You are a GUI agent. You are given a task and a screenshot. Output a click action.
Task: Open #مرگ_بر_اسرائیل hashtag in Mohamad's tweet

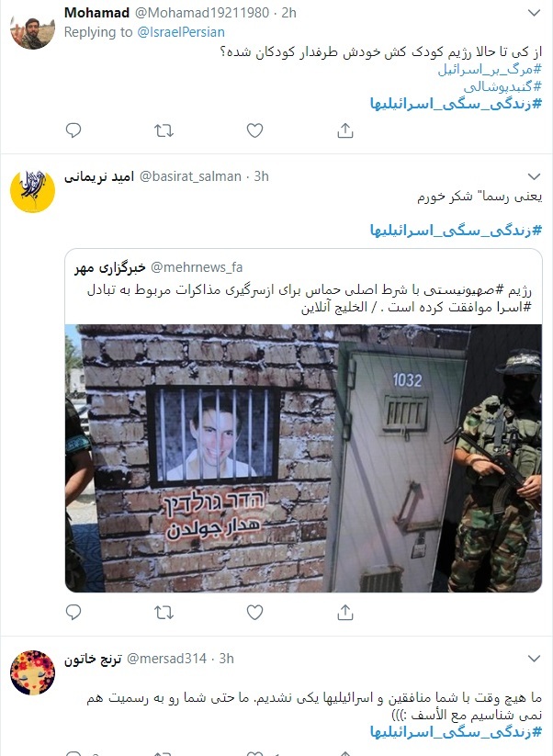(490, 70)
